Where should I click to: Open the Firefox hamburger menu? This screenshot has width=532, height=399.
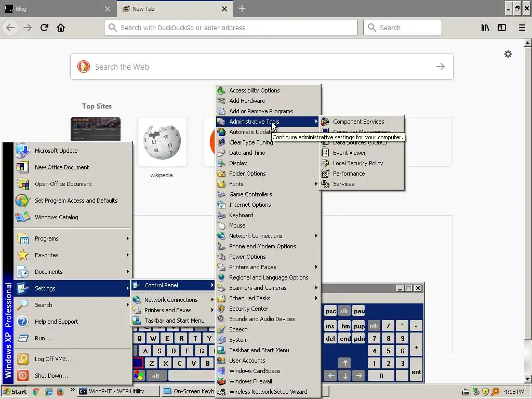522,28
